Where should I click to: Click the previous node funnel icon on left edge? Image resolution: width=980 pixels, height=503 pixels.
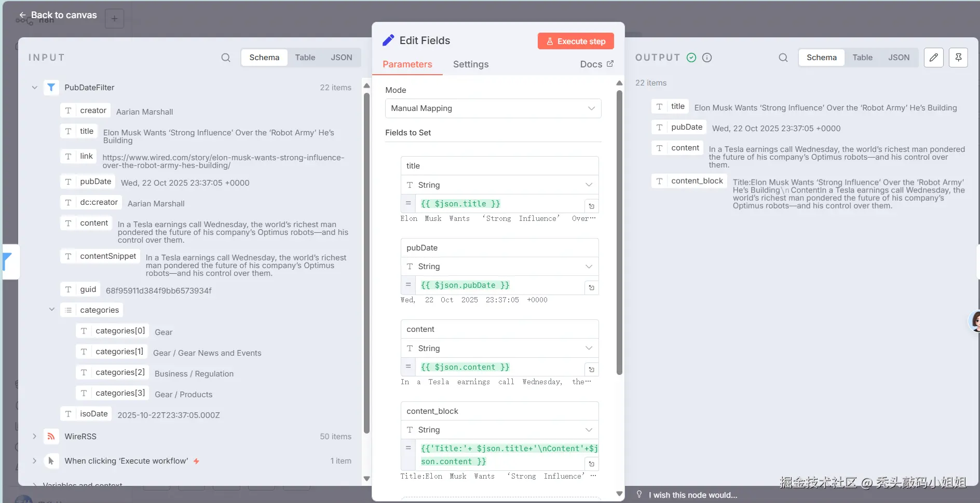[7, 261]
